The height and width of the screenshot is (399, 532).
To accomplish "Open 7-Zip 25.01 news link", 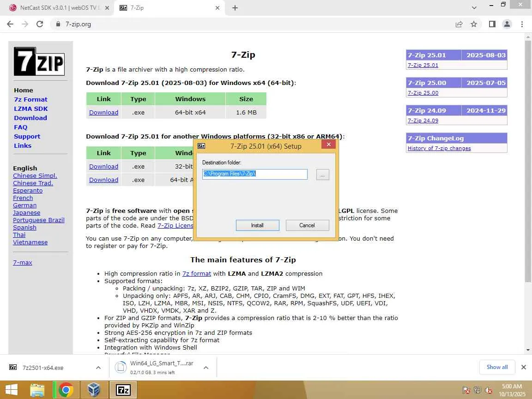I will (x=423, y=65).
